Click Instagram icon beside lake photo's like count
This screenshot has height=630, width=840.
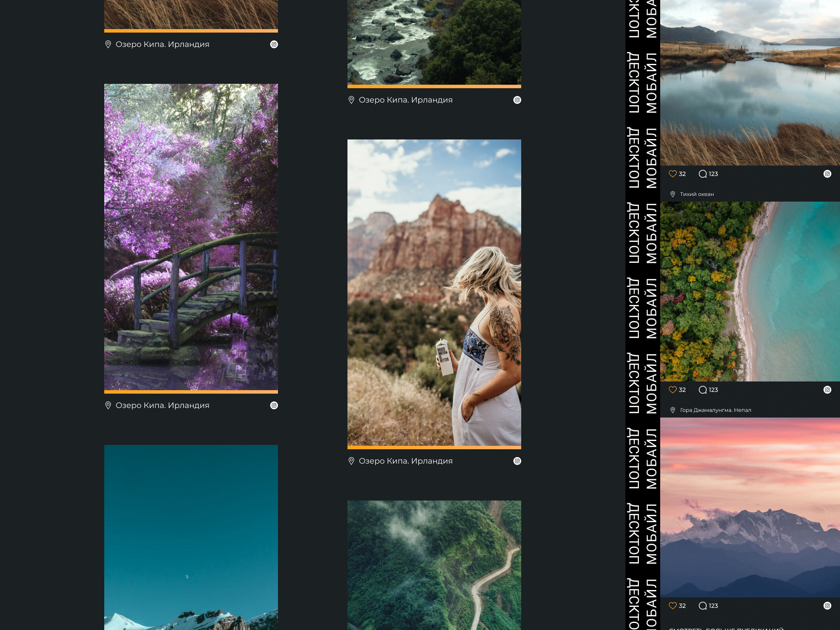827,174
